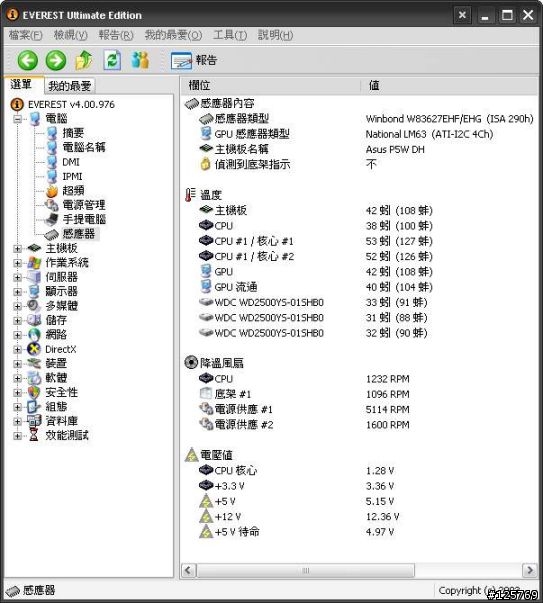Go up one level with folder arrow icon
543x603 pixels.
tap(84, 60)
